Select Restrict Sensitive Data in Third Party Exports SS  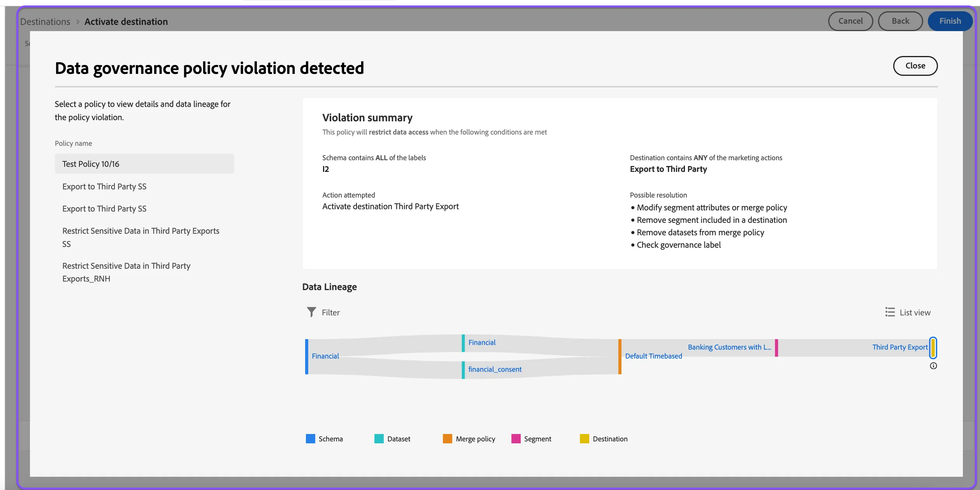(144, 237)
